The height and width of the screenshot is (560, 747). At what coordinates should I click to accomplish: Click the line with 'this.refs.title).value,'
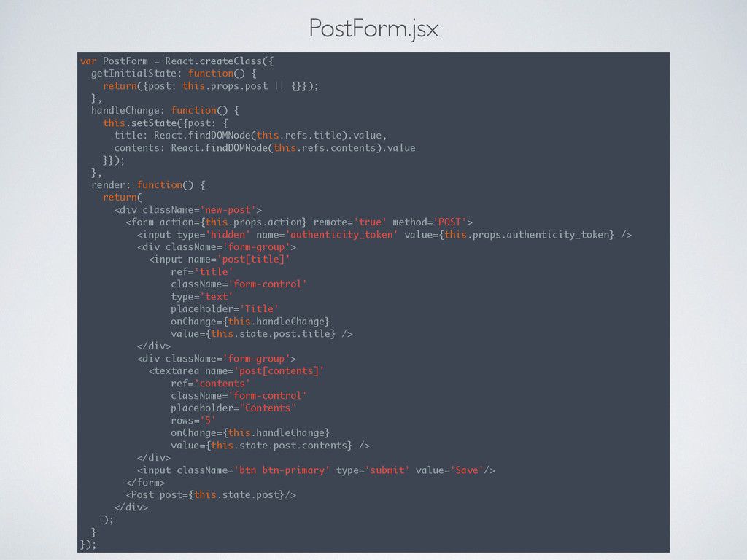(250, 135)
